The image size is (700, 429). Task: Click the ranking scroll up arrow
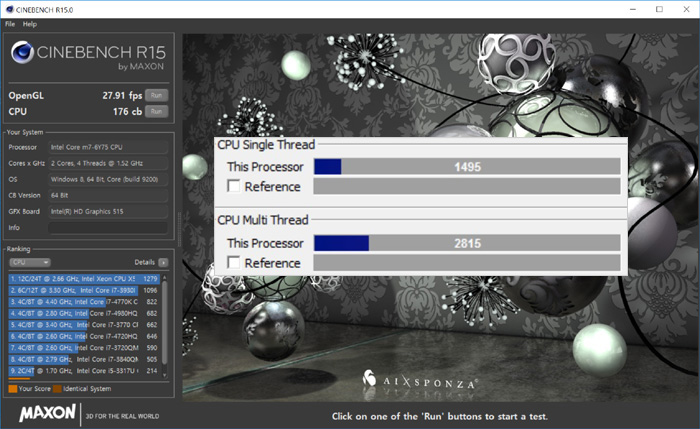pos(165,278)
